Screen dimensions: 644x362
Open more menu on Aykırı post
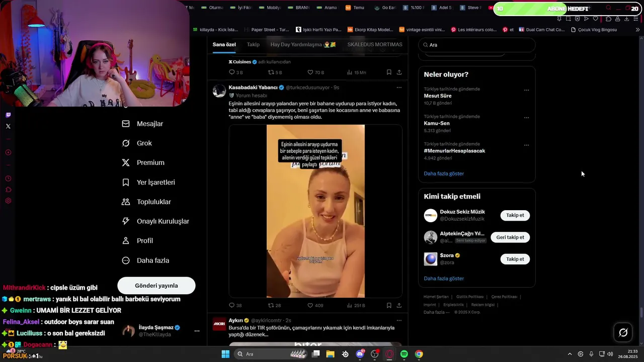[399, 320]
